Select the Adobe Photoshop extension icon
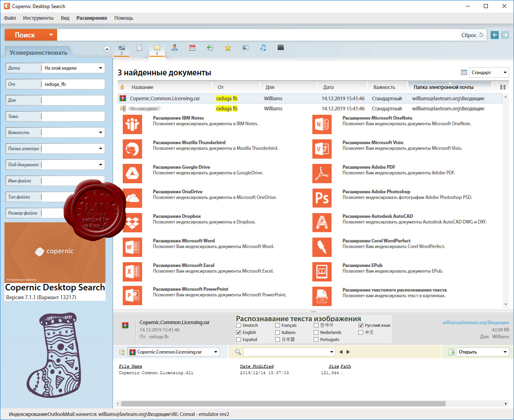Viewport: 514px width, 420px height. click(x=322, y=198)
